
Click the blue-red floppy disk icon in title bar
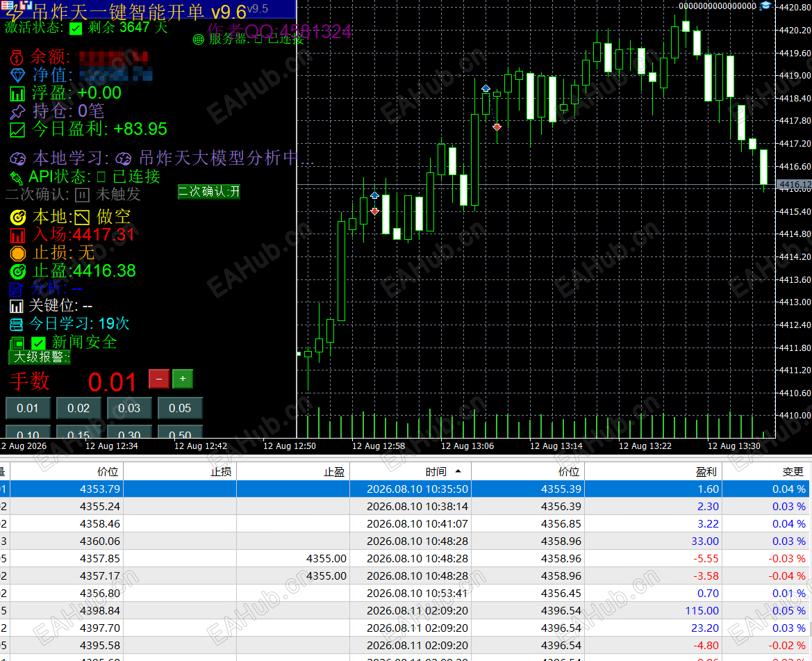pyautogui.click(x=24, y=5)
